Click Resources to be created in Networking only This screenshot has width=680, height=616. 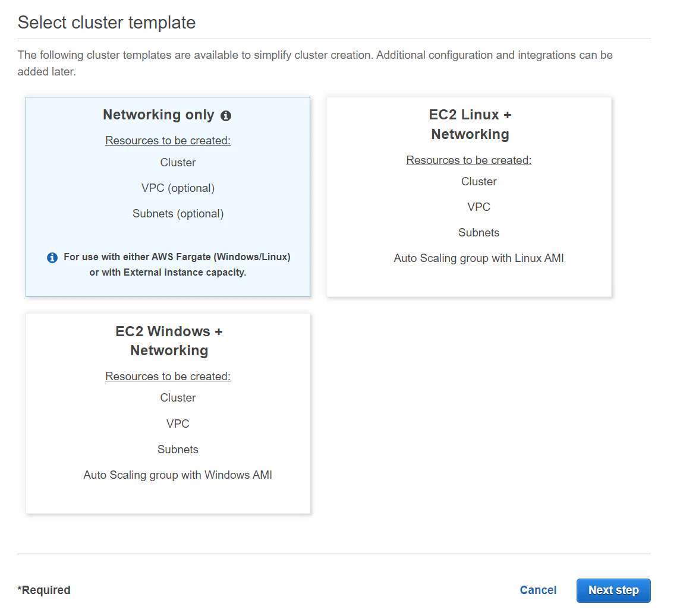[x=168, y=140]
